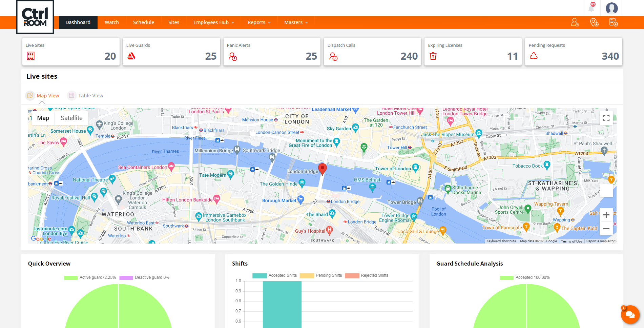
Task: Toggle Rejected Shifts legend entry
Action: (x=367, y=275)
